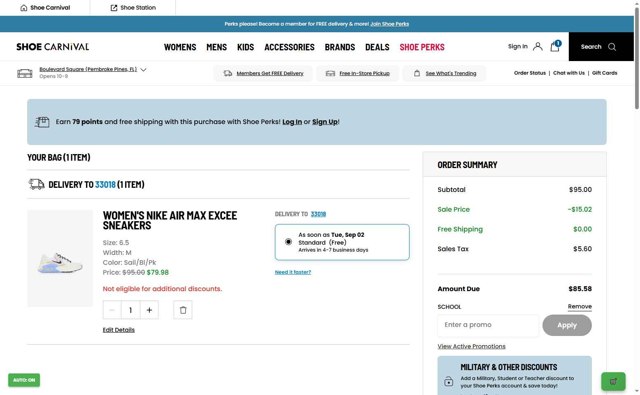The width and height of the screenshot is (640, 395).
Task: Remove item with the trash icon
Action: [x=183, y=310]
